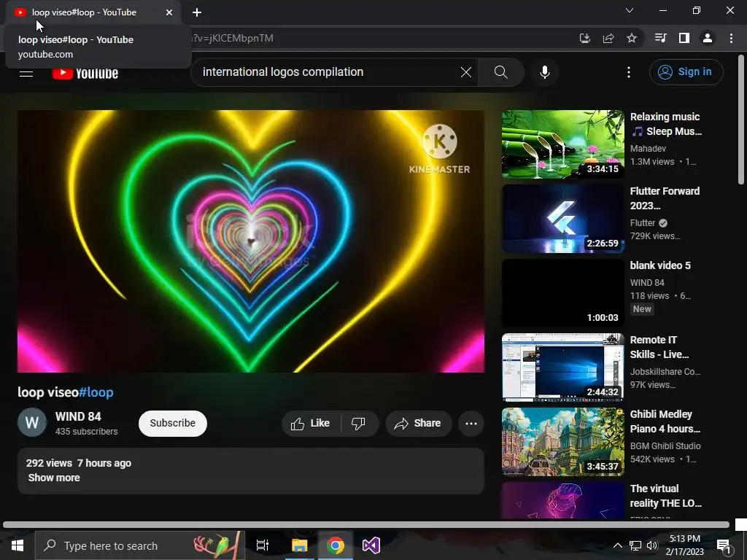Open the YouTube hamburger guide menu
This screenshot has height=560, width=747.
click(26, 73)
